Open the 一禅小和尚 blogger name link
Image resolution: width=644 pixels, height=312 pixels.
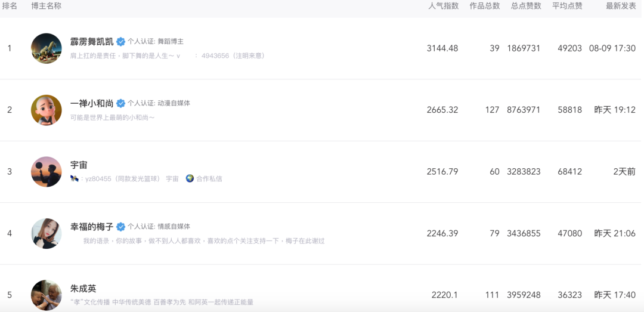coord(92,103)
